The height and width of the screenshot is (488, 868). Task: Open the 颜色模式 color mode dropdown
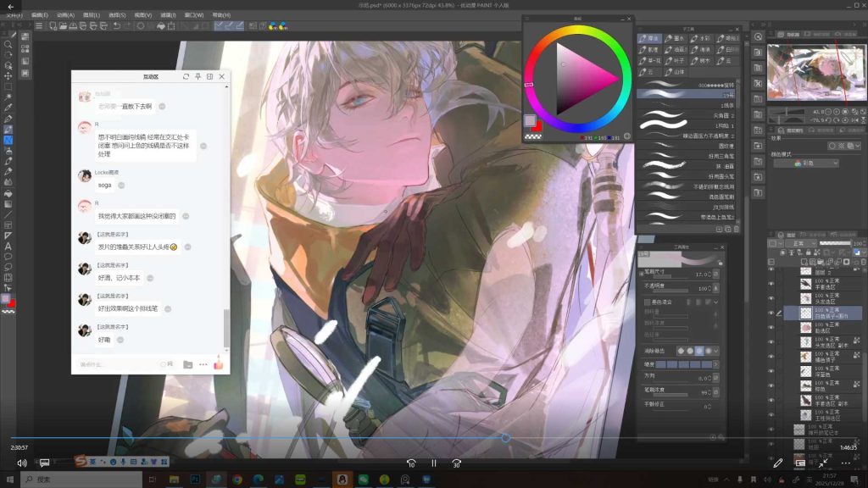point(806,164)
